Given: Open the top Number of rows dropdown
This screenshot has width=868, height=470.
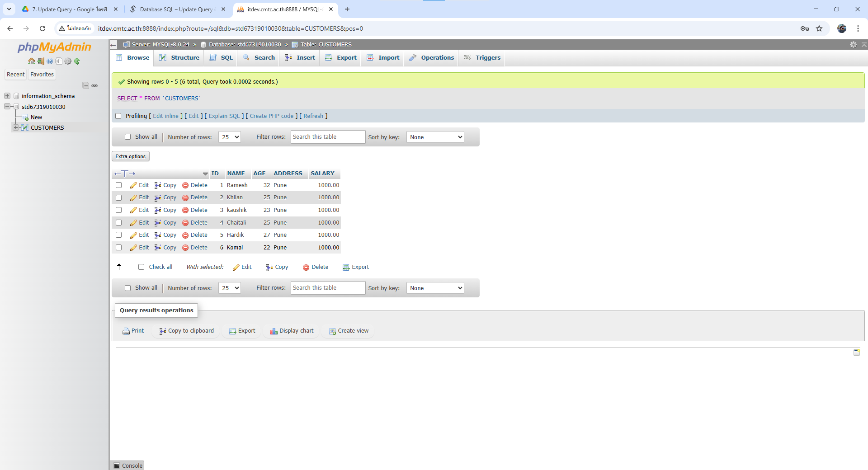Looking at the screenshot, I should pyautogui.click(x=230, y=137).
